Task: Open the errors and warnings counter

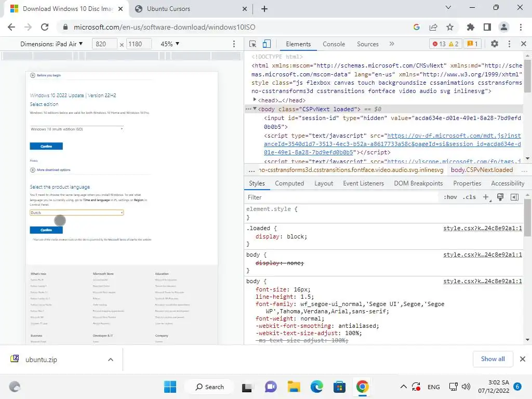Action: click(445, 44)
